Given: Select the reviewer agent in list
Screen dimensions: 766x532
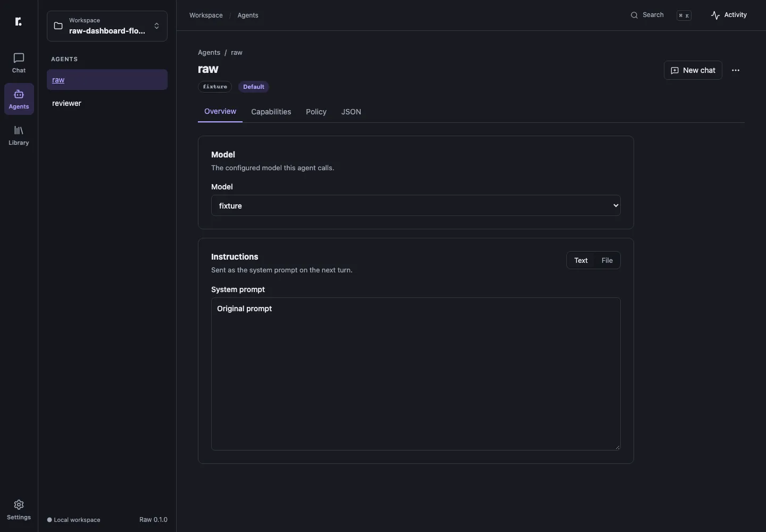Looking at the screenshot, I should (x=107, y=103).
